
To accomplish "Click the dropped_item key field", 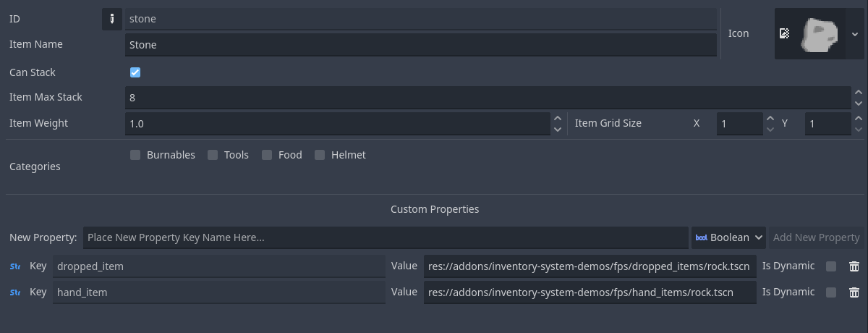I will (x=219, y=266).
